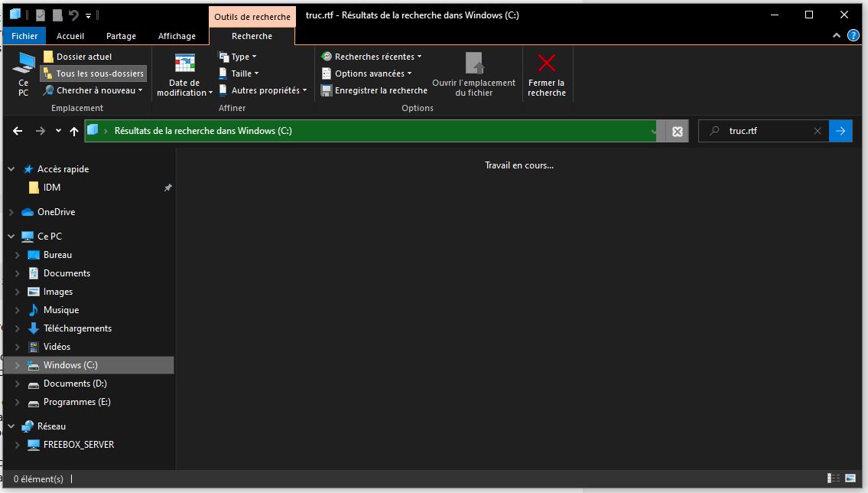Open the Vidéos folder
Viewport: 868px width, 493px height.
click(57, 347)
